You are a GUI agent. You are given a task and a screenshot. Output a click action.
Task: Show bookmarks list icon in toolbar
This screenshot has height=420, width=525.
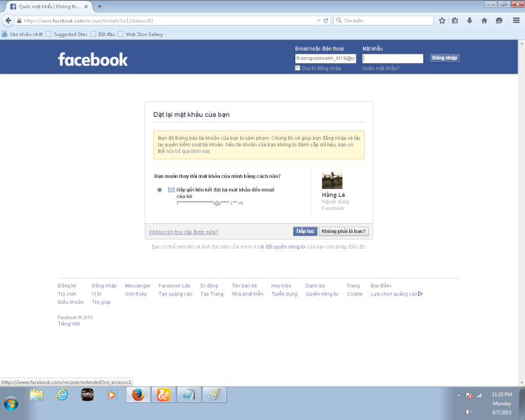pos(455,21)
